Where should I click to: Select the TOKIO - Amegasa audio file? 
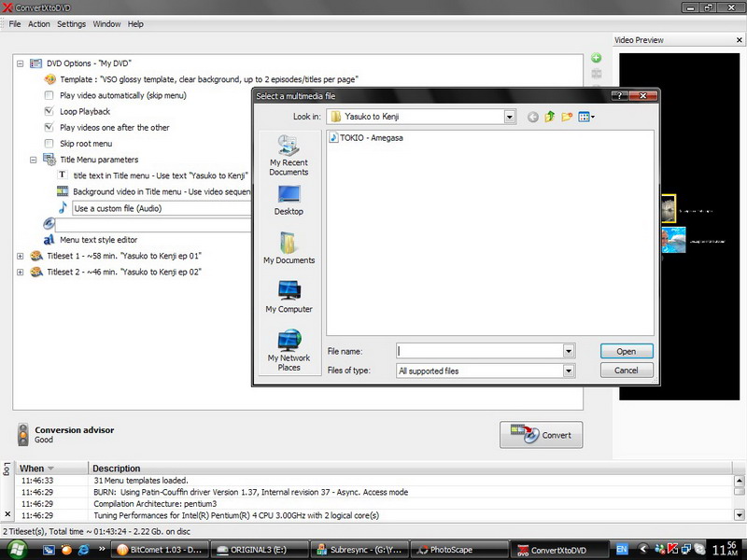(x=366, y=137)
